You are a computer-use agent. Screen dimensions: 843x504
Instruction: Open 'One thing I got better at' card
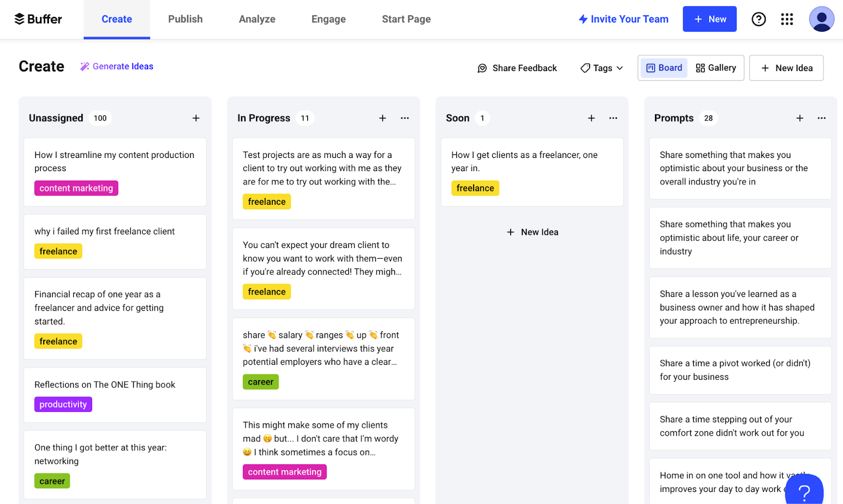click(115, 465)
